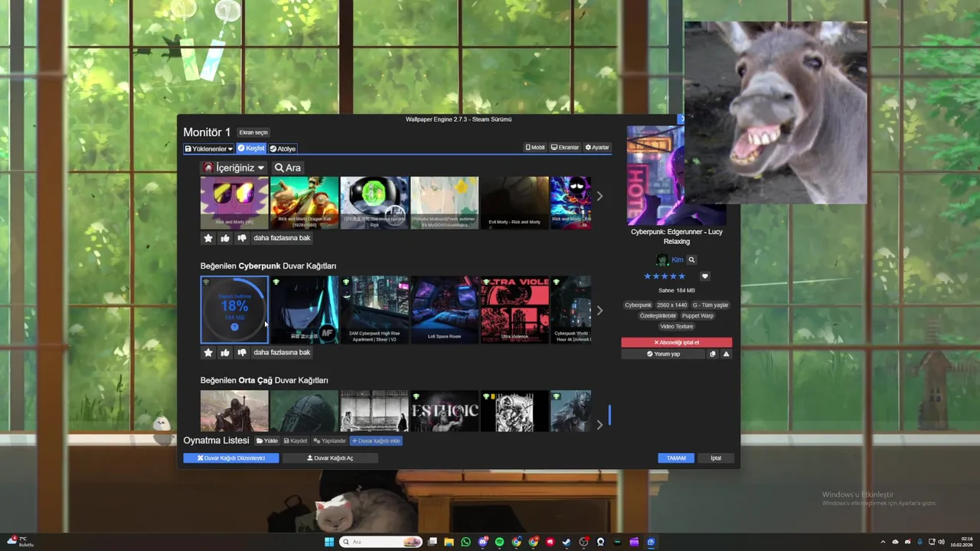Like the Rick and Morty row with thumbs up

225,238
